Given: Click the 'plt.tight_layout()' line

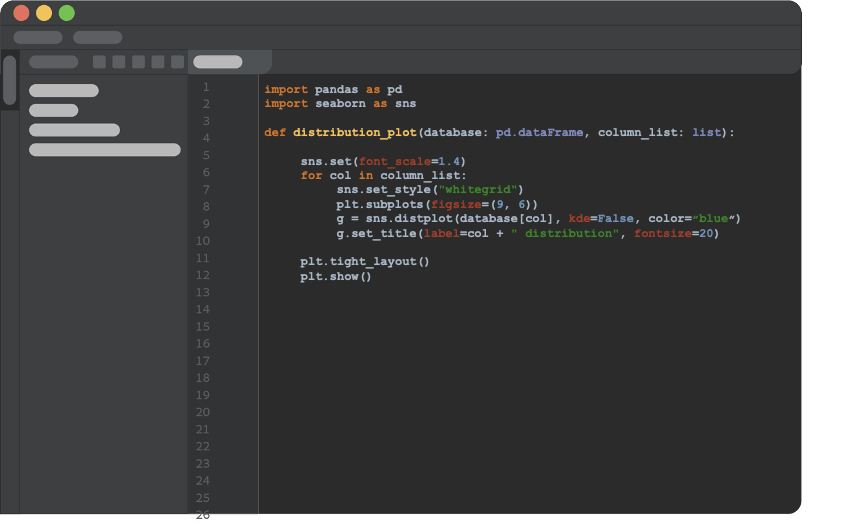Looking at the screenshot, I should [x=365, y=261].
